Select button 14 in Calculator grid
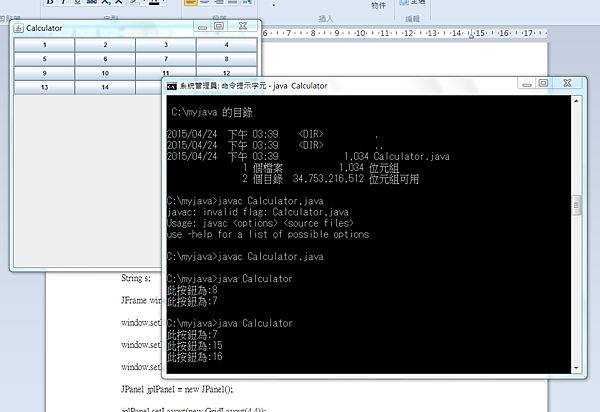The image size is (600, 412). coord(105,87)
